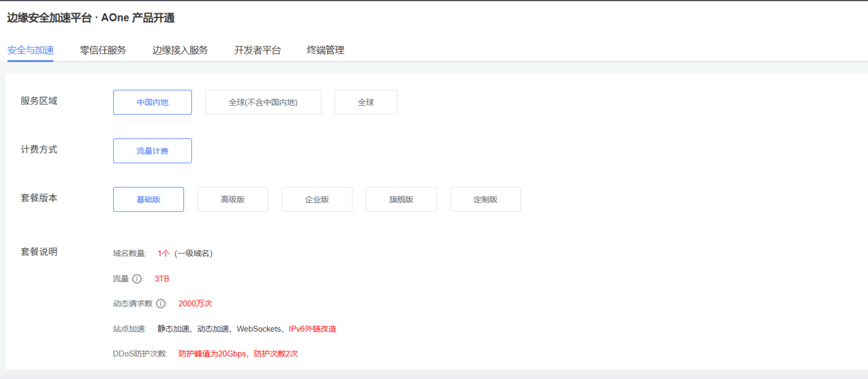Switch to the 边缘接入服务 tab
The image size is (868, 379).
tap(180, 50)
